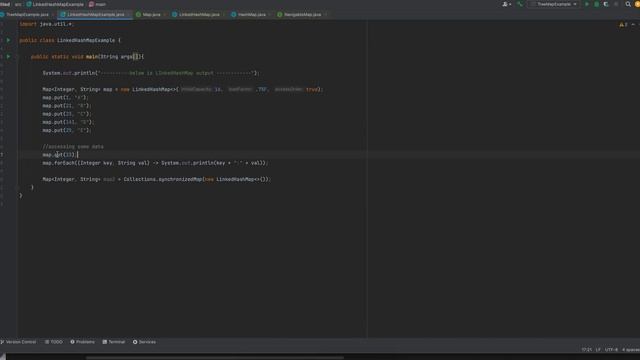Viewport: 640px width, 360px height.
Task: Open the Terminal tool window
Action: [114, 342]
